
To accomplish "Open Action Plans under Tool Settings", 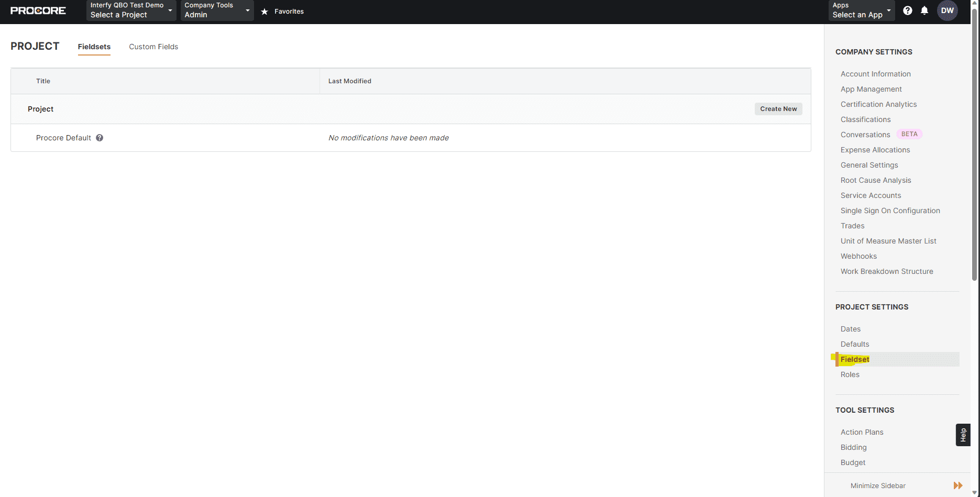I will [x=862, y=432].
